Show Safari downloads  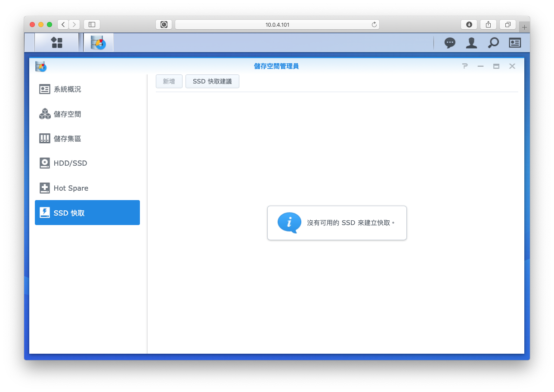coord(469,25)
